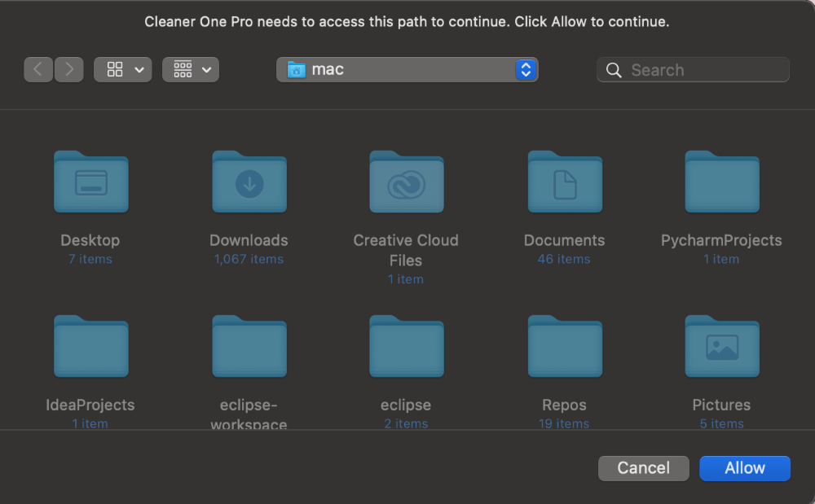Image resolution: width=815 pixels, height=504 pixels.
Task: Select the Pictures folder icon
Action: 722,346
